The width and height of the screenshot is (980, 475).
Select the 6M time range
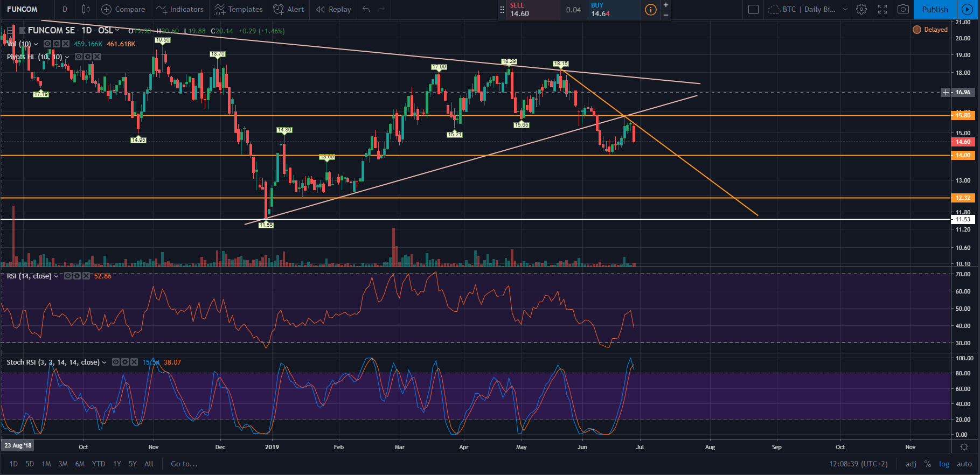click(80, 464)
